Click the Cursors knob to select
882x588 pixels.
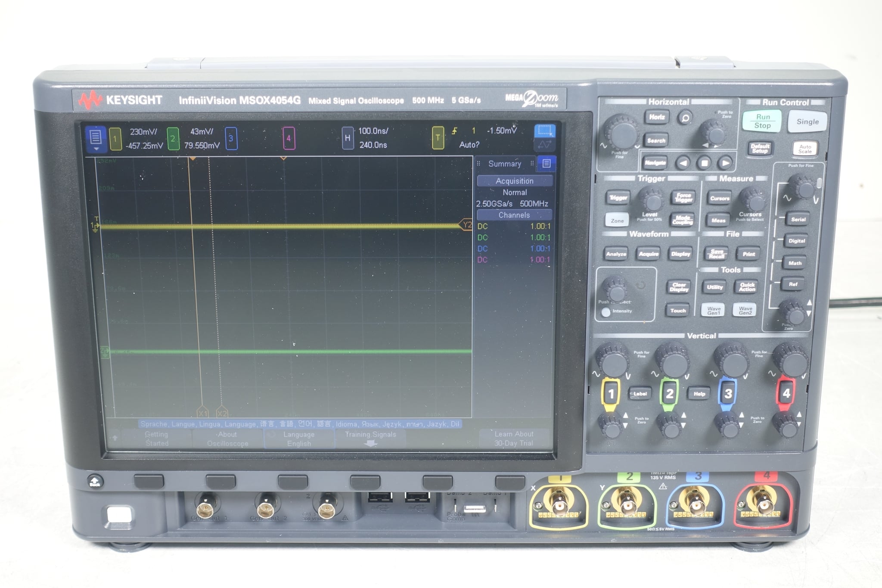[752, 199]
